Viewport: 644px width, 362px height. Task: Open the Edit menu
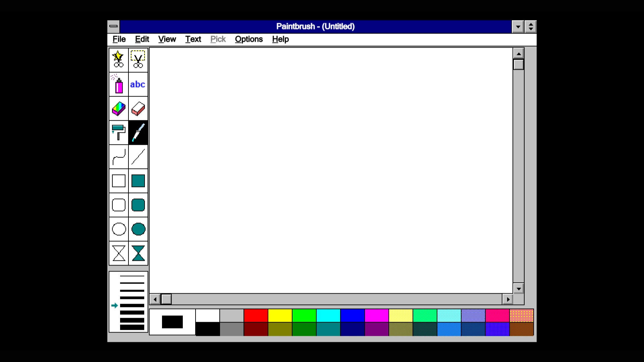[x=142, y=39]
